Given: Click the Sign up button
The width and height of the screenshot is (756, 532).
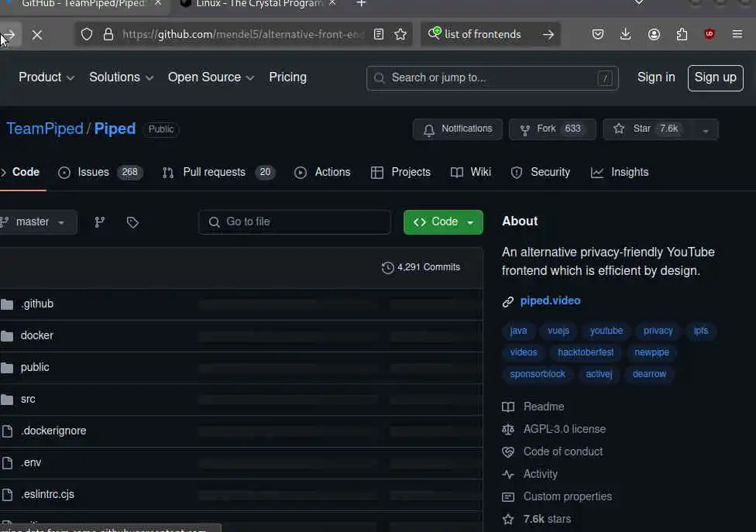Looking at the screenshot, I should coord(716,77).
